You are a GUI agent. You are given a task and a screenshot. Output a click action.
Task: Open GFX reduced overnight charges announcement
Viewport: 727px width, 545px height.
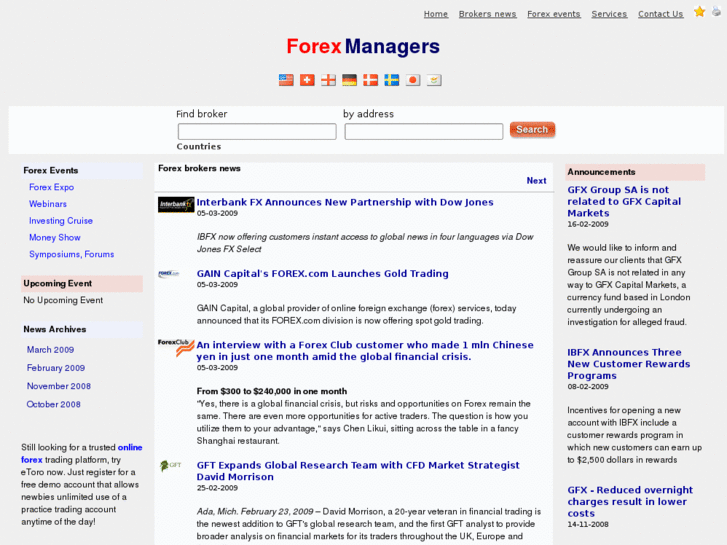tap(630, 501)
